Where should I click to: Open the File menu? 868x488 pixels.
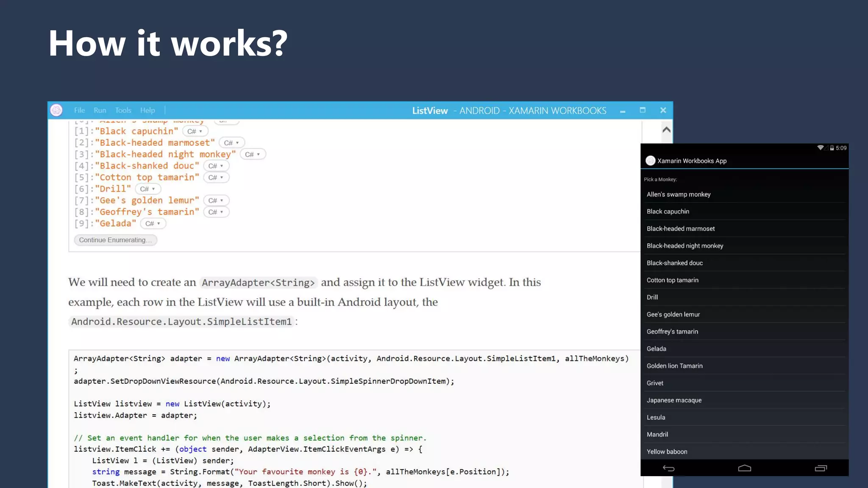click(79, 110)
